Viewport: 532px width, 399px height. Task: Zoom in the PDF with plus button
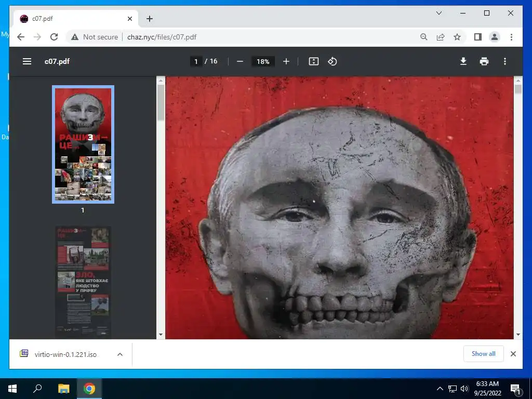pyautogui.click(x=286, y=61)
